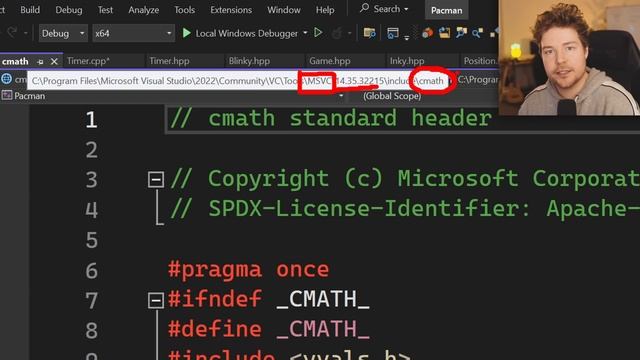Click the magnifier toolbar icon near the webcam
Viewport: 640px width, 360px height.
pos(478,33)
